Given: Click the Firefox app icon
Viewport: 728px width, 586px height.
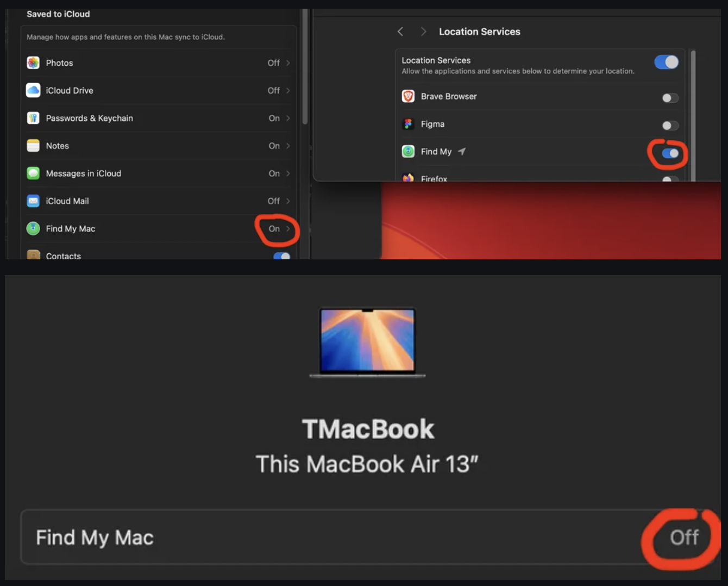Looking at the screenshot, I should pyautogui.click(x=408, y=177).
